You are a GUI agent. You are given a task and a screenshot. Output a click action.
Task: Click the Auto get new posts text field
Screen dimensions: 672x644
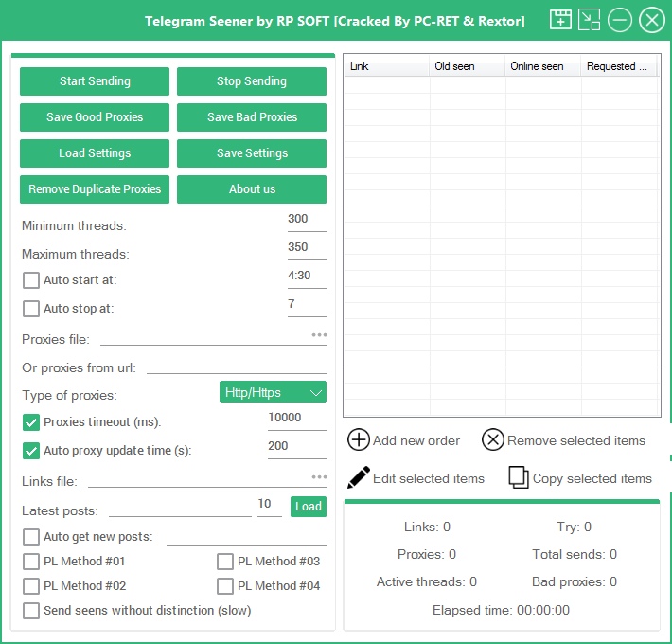pyautogui.click(x=247, y=537)
